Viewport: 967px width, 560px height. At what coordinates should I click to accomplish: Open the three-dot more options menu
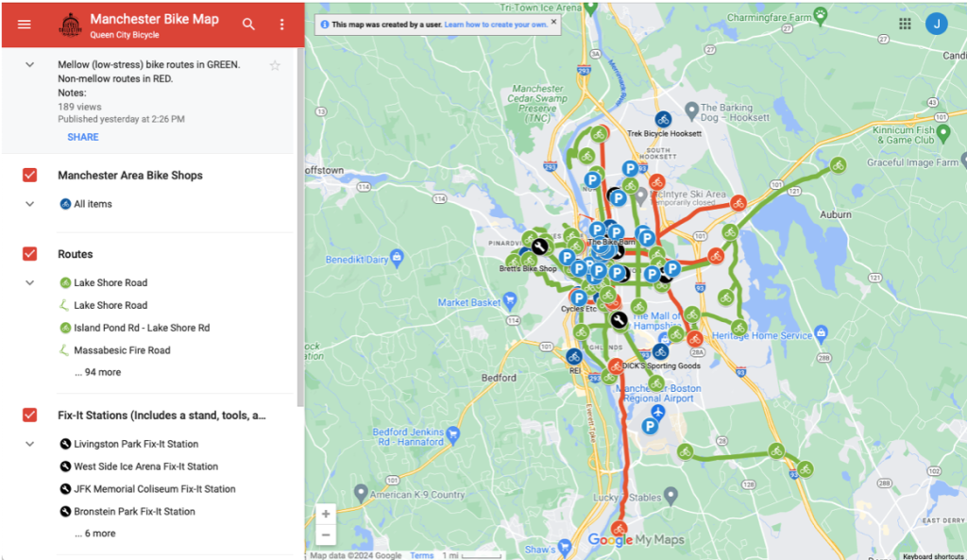coord(281,24)
